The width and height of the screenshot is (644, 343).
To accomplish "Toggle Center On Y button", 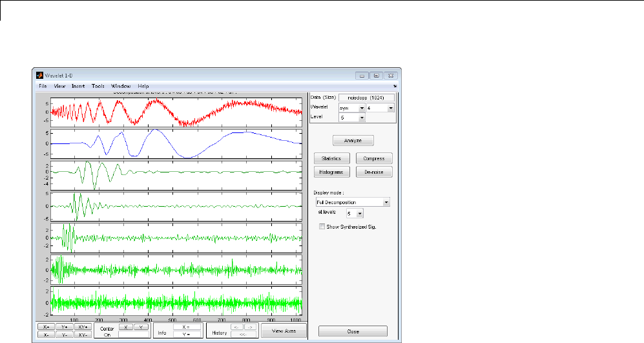I will tap(141, 327).
